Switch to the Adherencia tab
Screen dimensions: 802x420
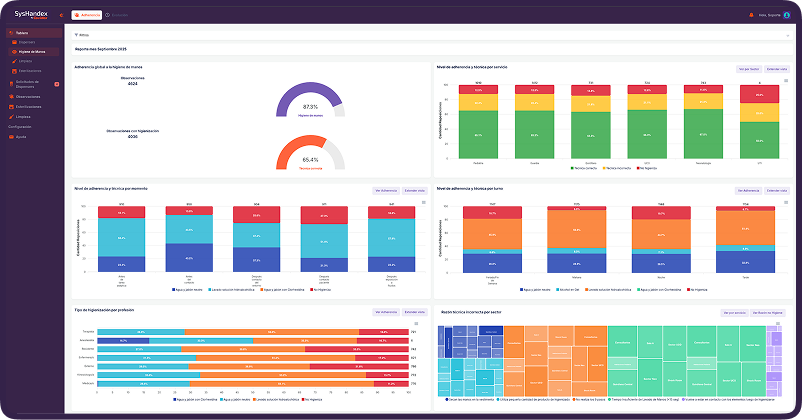click(87, 15)
